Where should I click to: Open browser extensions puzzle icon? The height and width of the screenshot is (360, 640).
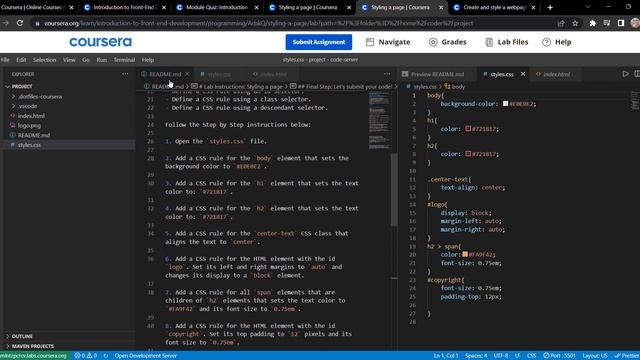click(x=592, y=23)
